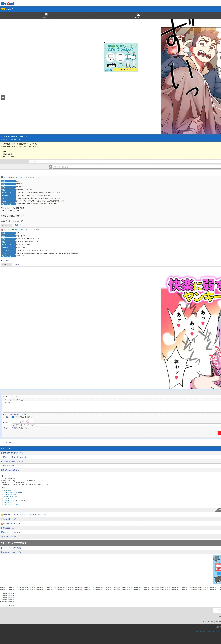
Task: Open ワザップ民Wiki link
Action: [x=10, y=495]
